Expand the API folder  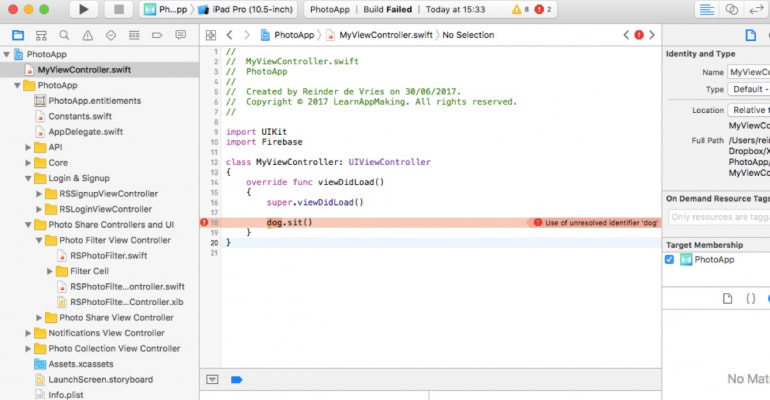click(x=28, y=147)
